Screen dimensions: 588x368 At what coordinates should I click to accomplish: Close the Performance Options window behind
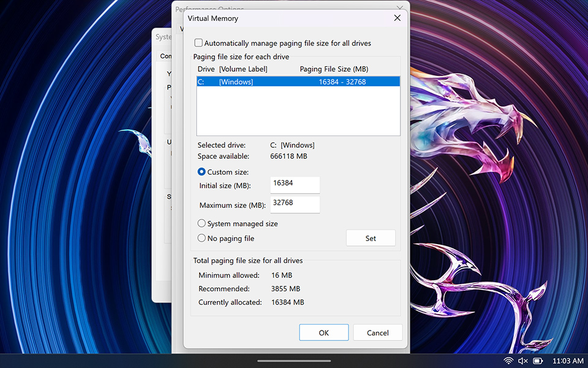[400, 7]
